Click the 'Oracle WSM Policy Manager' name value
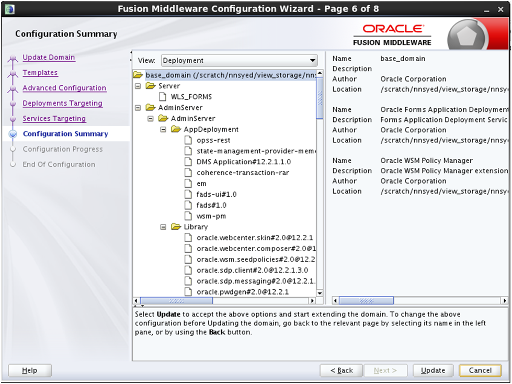Viewport: 512px width, 384px height. (426, 161)
